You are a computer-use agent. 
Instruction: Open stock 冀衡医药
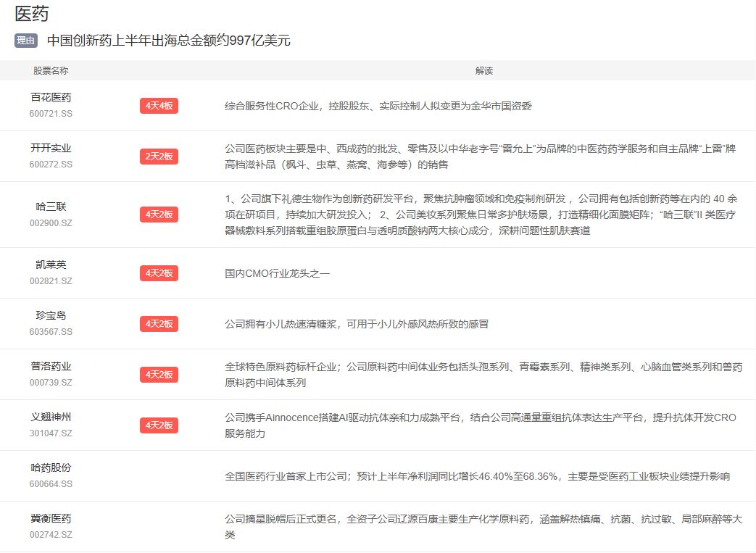pyautogui.click(x=51, y=519)
